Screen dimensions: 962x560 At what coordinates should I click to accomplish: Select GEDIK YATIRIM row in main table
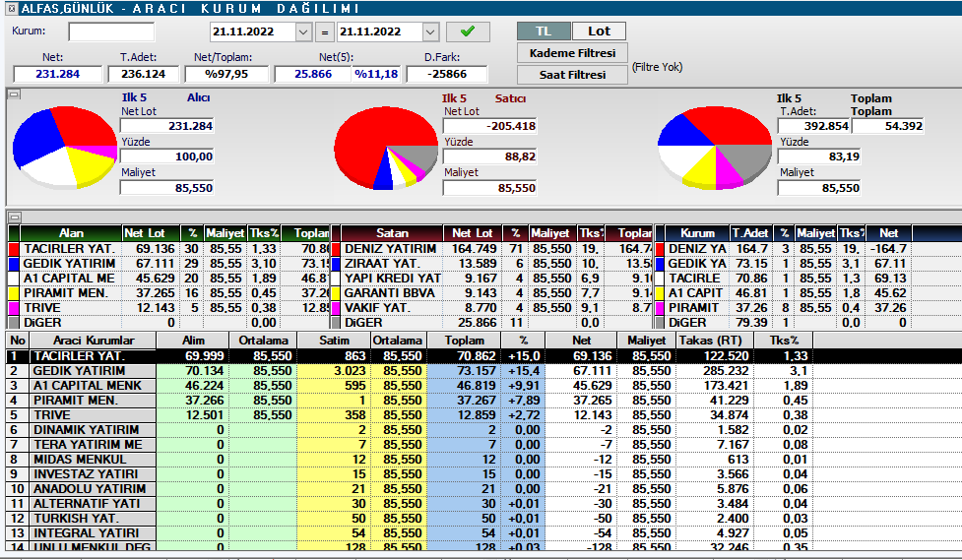pyautogui.click(x=484, y=371)
